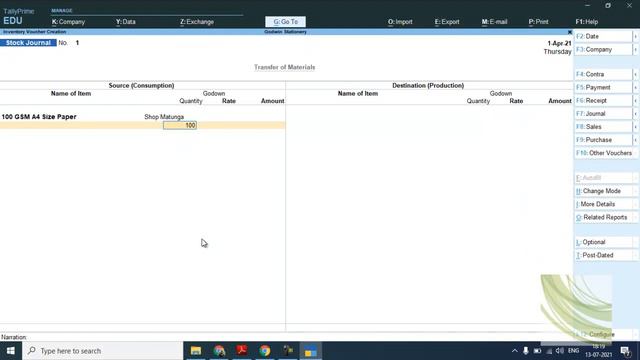Select F9: Purchase voucher type
The width and height of the screenshot is (640, 360).
pyautogui.click(x=603, y=140)
